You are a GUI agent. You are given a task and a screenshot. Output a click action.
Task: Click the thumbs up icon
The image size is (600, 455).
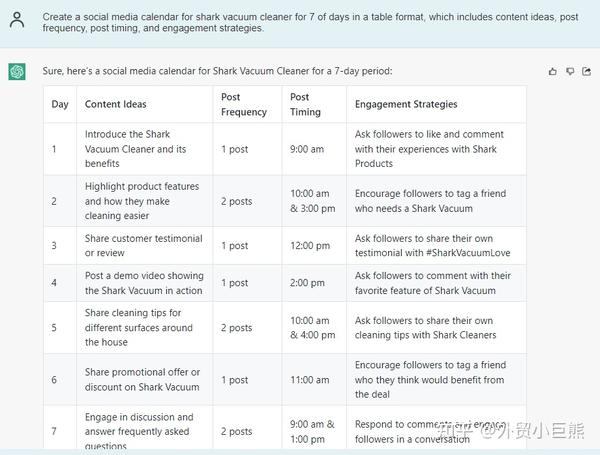pyautogui.click(x=553, y=72)
